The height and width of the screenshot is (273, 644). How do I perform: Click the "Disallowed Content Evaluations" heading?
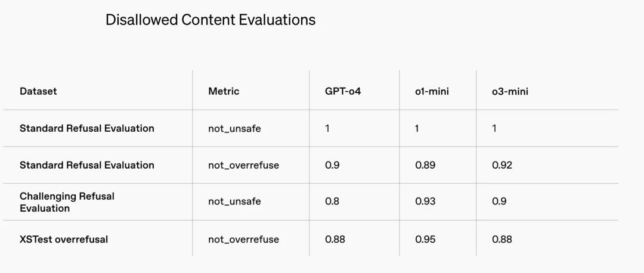210,20
